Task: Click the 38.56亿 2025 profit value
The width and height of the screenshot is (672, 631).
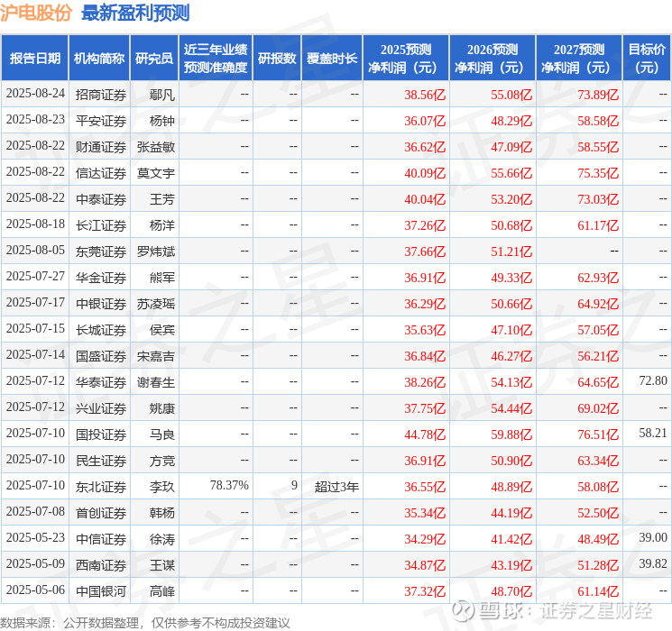Action: click(x=425, y=95)
